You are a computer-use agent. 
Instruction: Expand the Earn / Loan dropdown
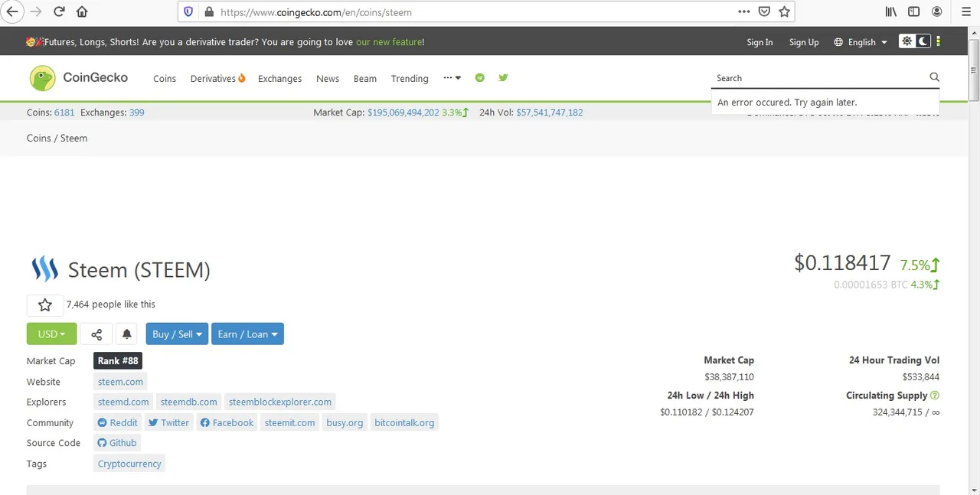(x=247, y=334)
